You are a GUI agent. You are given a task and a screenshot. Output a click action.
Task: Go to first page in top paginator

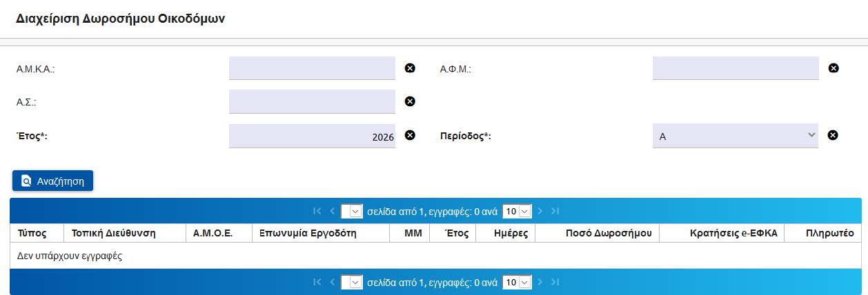coord(317,211)
